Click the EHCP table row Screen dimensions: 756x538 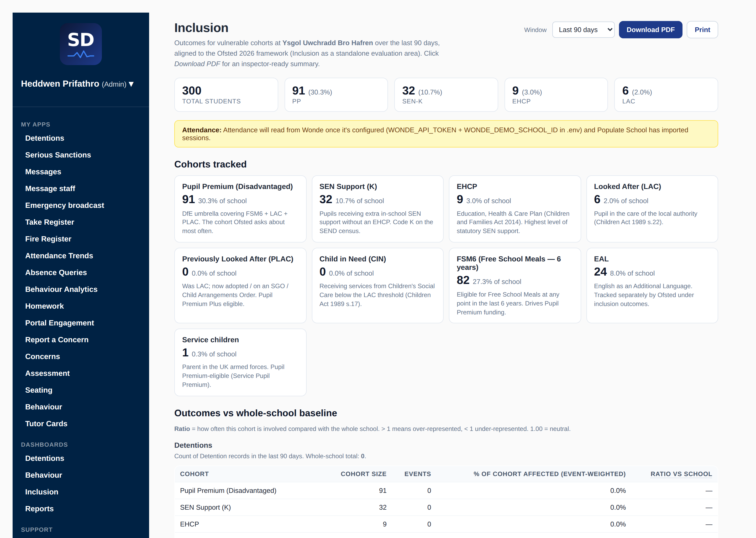(x=446, y=524)
